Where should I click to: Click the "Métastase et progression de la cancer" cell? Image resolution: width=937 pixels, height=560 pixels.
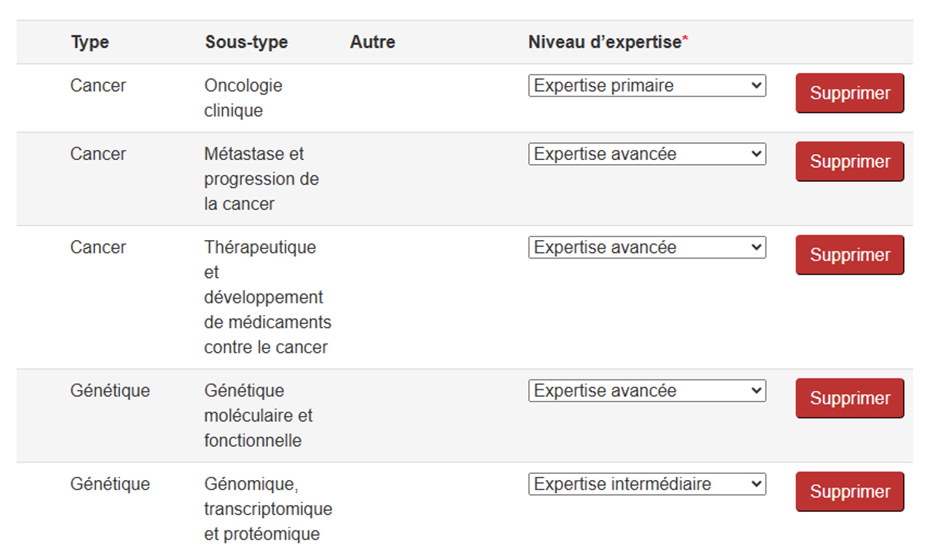click(261, 179)
